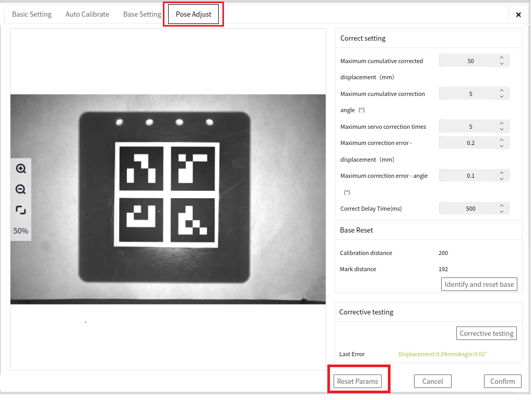This screenshot has width=532, height=400.
Task: Click the Mark distance label
Action: pos(358,269)
